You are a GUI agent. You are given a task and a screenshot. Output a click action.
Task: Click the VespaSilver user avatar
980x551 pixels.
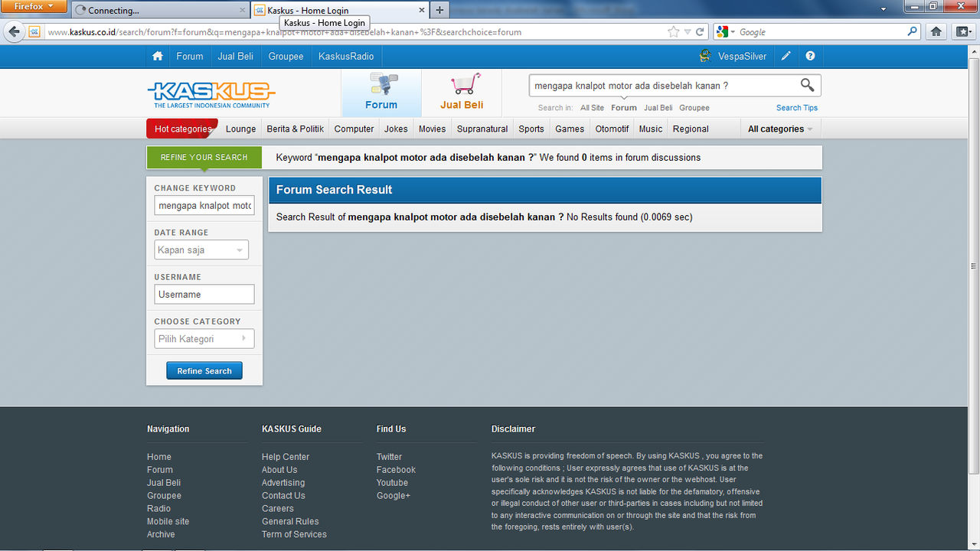[705, 56]
